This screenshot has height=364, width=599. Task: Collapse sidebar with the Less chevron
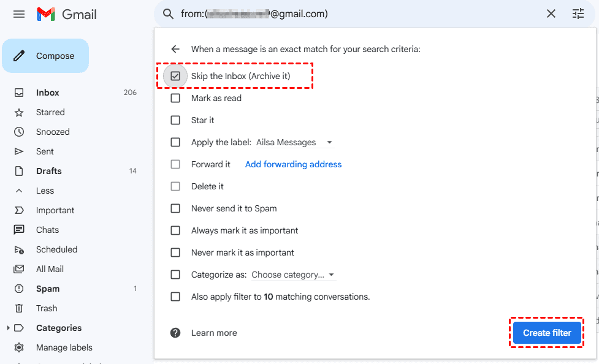[20, 191]
